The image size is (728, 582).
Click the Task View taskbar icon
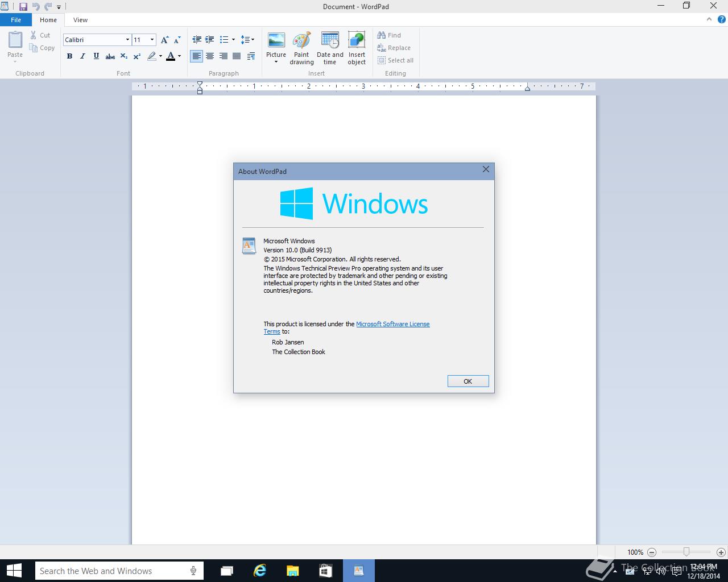tap(227, 571)
